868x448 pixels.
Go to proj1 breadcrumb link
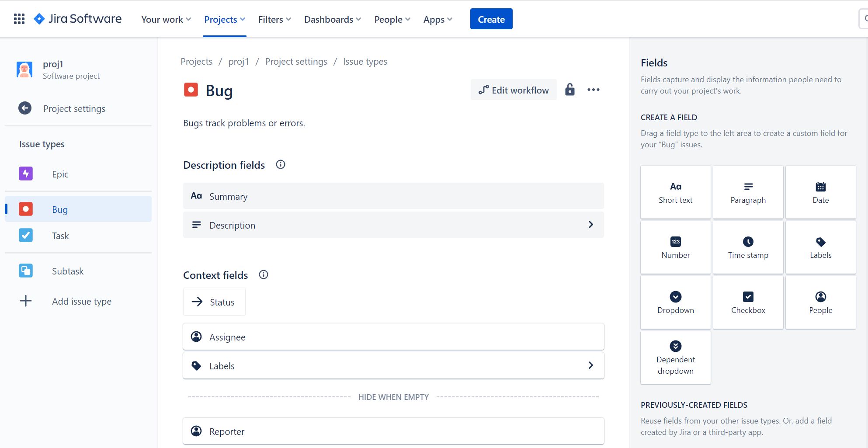pyautogui.click(x=239, y=62)
